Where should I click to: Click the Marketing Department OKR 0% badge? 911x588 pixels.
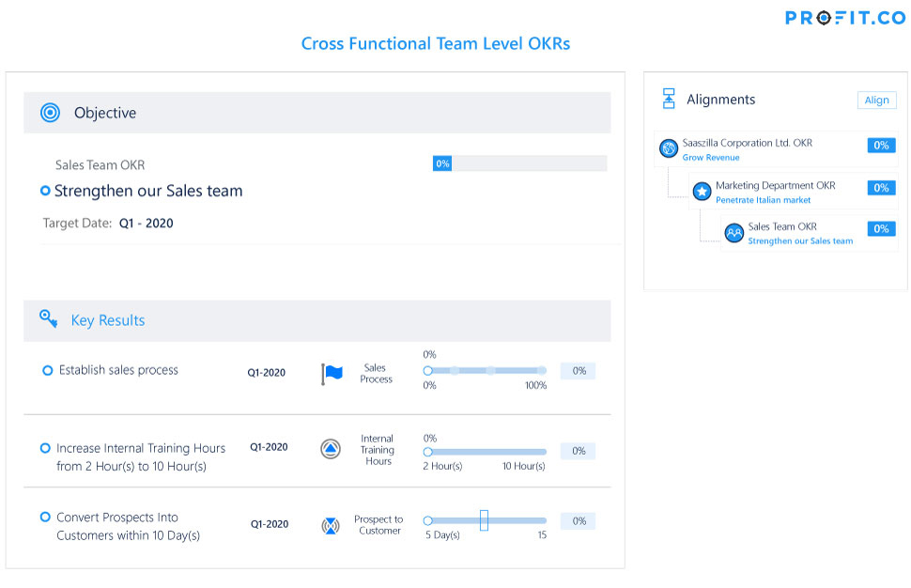[x=881, y=188]
